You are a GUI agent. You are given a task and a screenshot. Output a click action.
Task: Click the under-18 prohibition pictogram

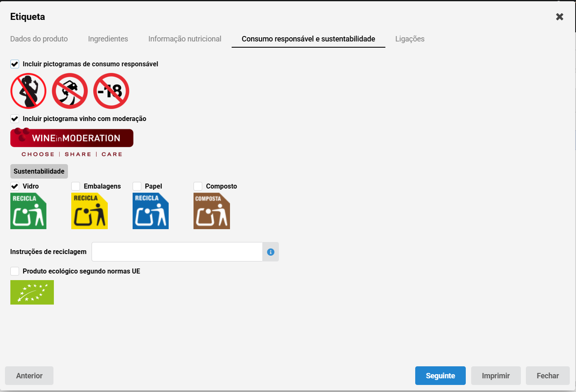pos(111,91)
